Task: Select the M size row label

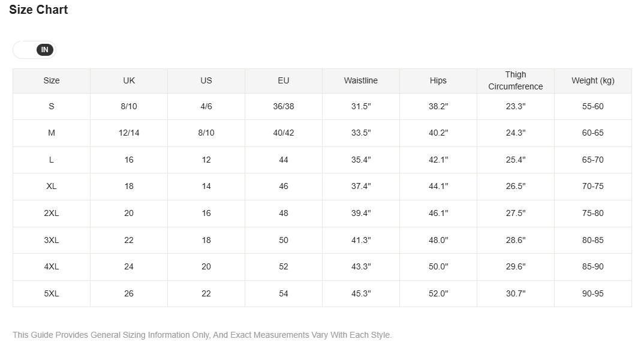Action: (x=52, y=133)
